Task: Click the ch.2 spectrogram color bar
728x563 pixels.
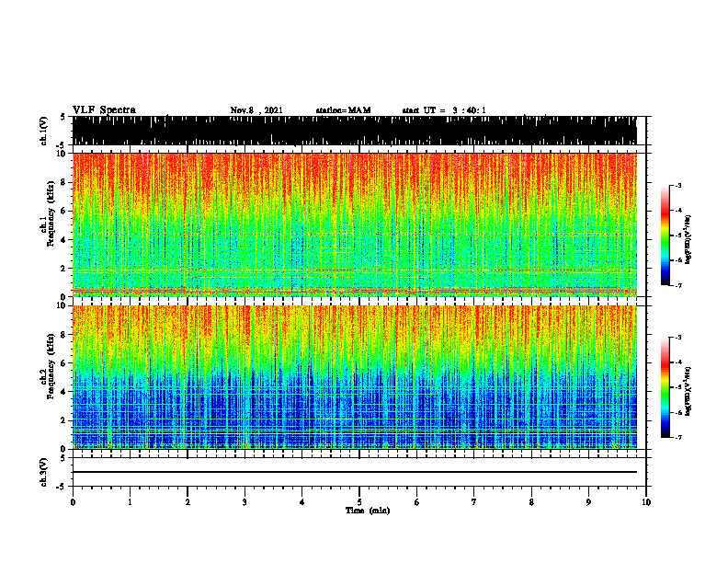Action: [665, 387]
